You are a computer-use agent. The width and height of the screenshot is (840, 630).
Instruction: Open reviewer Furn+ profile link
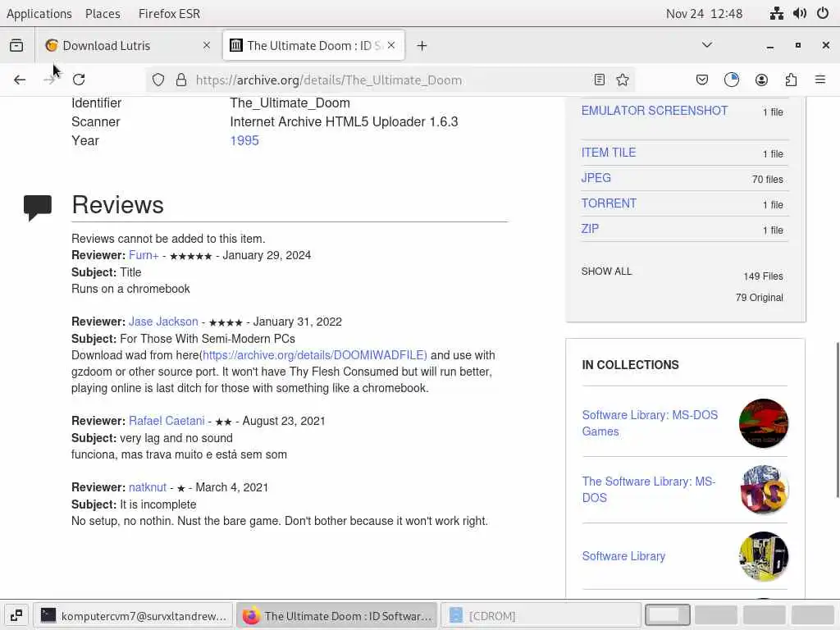click(x=144, y=256)
